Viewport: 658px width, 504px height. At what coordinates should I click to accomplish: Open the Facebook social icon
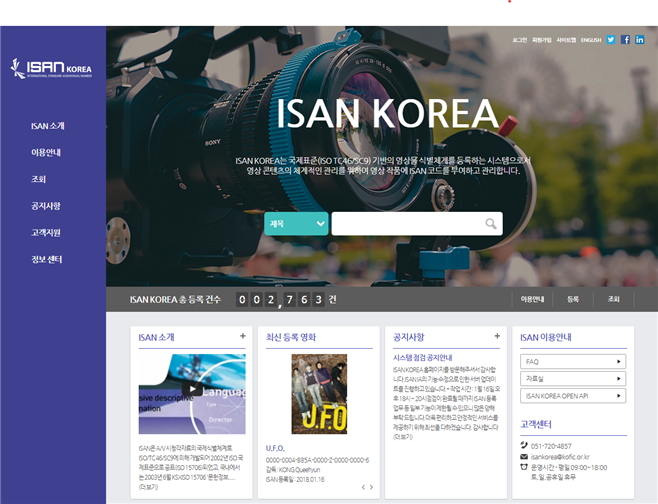click(625, 40)
